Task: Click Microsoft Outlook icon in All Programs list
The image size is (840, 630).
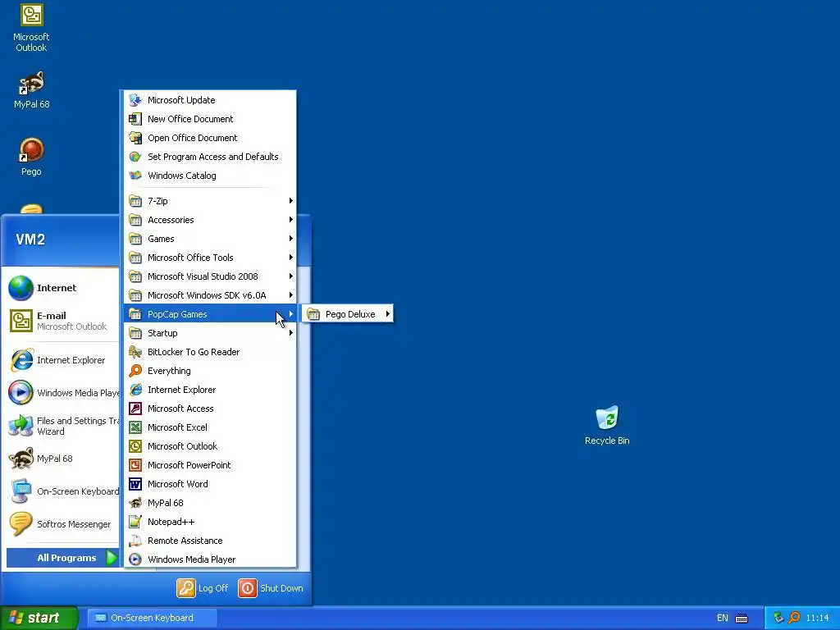Action: 135,446
